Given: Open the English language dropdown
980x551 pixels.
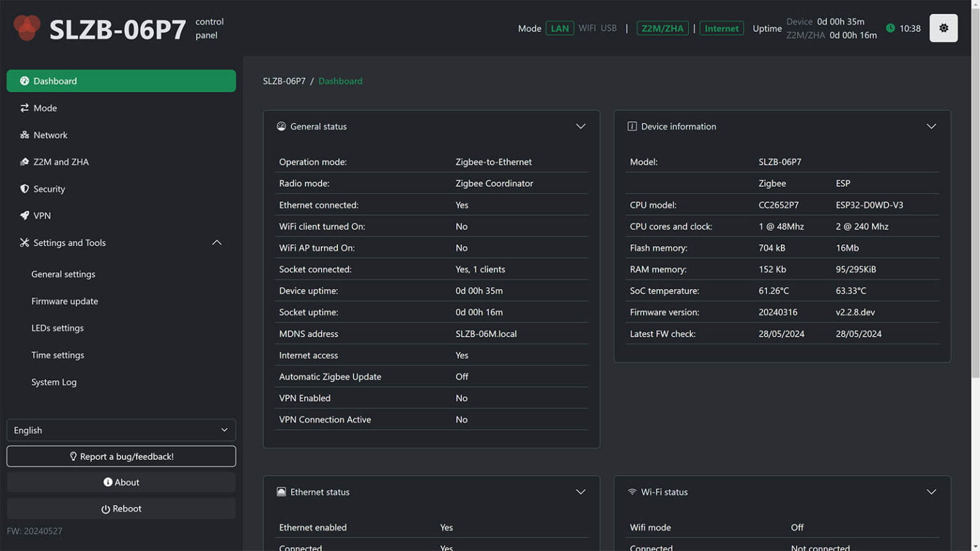Looking at the screenshot, I should [121, 430].
